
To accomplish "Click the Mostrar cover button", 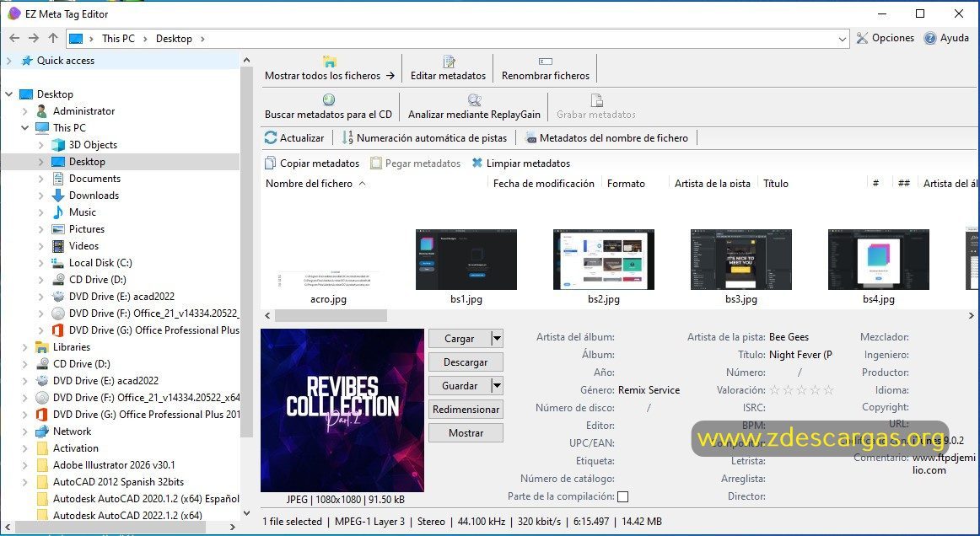I will coord(466,433).
